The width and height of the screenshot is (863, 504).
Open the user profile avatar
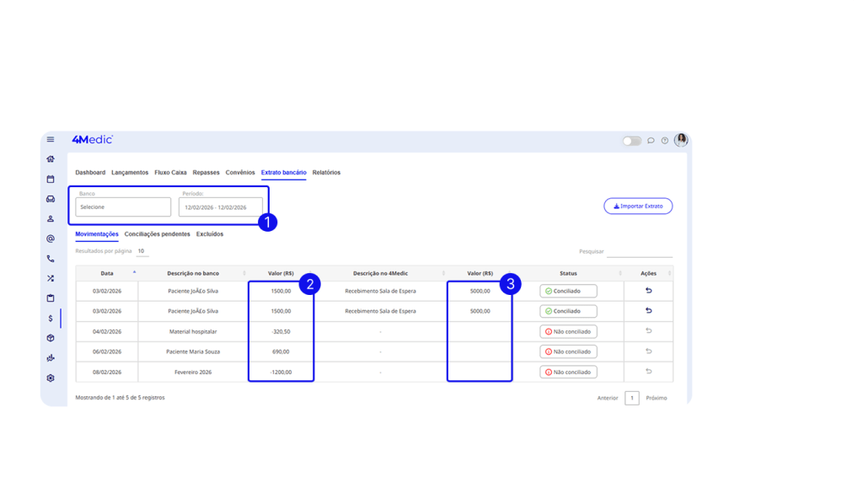coord(681,141)
